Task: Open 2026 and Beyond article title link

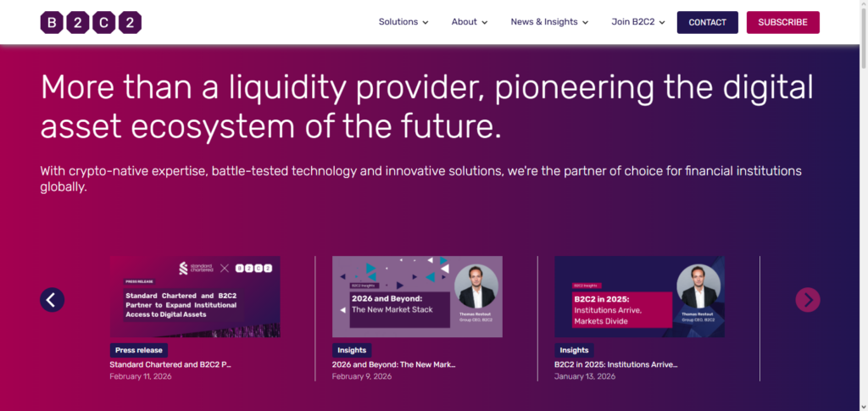Action: (x=393, y=364)
